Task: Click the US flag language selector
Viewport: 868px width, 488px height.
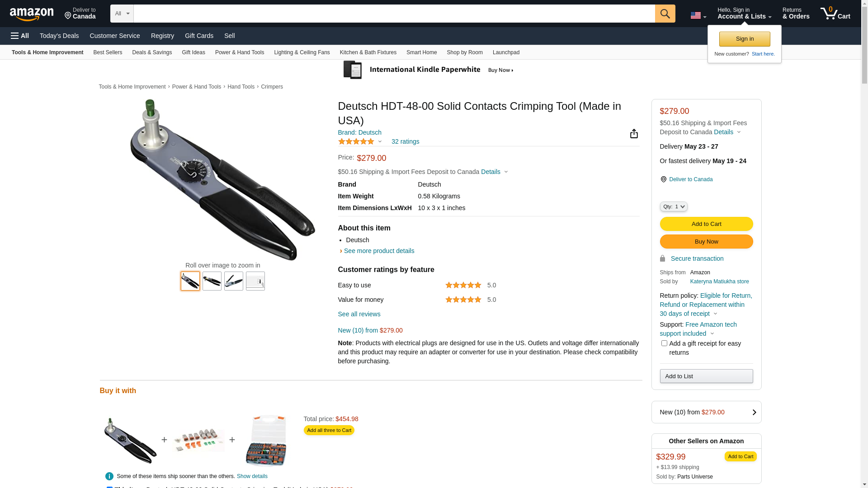Action: click(698, 15)
